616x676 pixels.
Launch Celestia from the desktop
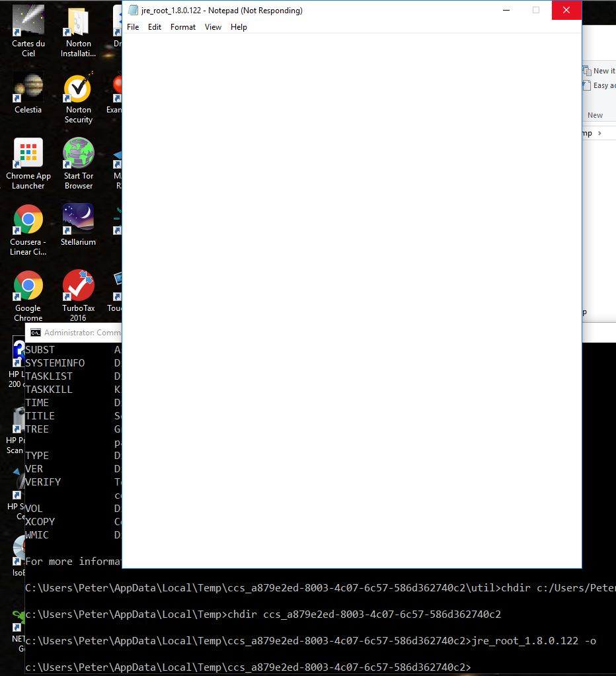pyautogui.click(x=28, y=93)
